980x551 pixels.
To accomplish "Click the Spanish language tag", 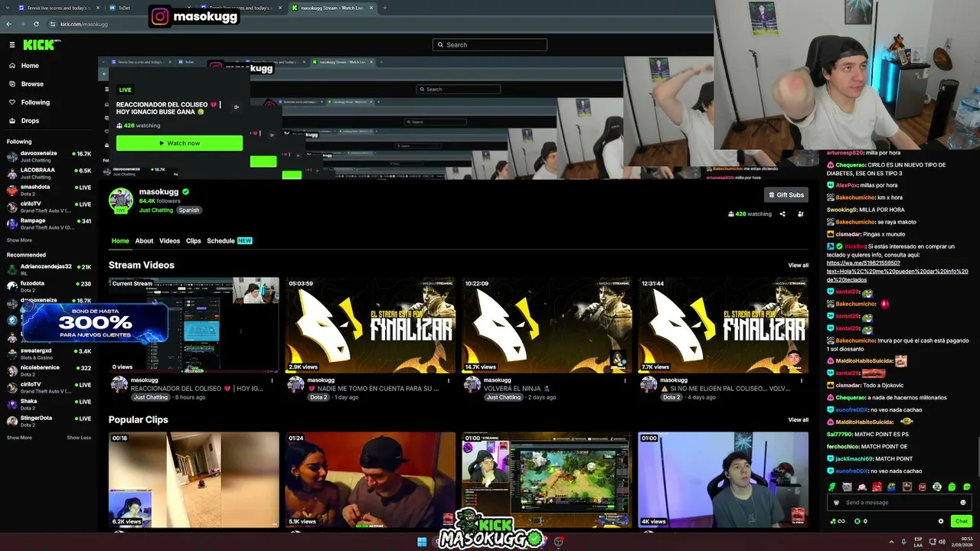I will 189,210.
